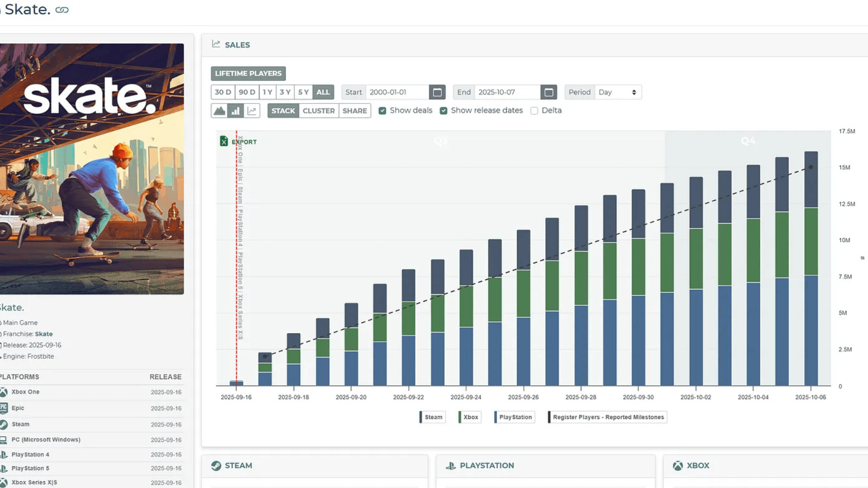The image size is (868, 488).
Task: Click the LIFETIME PLAYERS button
Action: click(x=248, y=73)
